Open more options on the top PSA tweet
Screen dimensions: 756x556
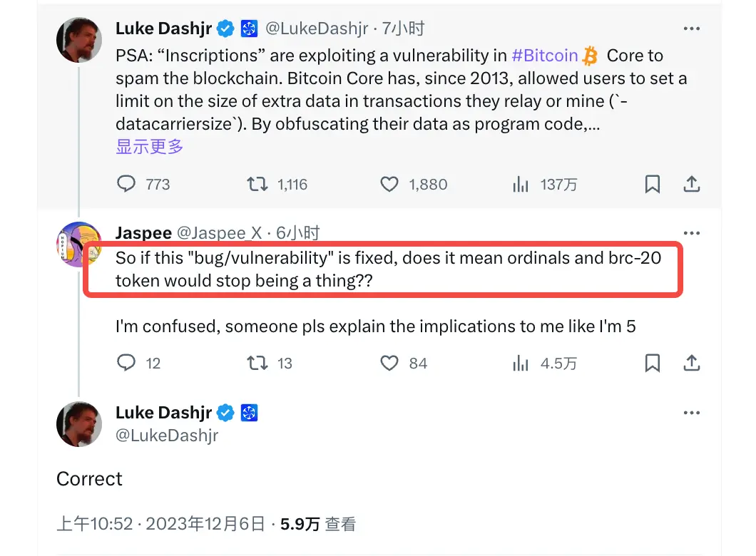691,29
